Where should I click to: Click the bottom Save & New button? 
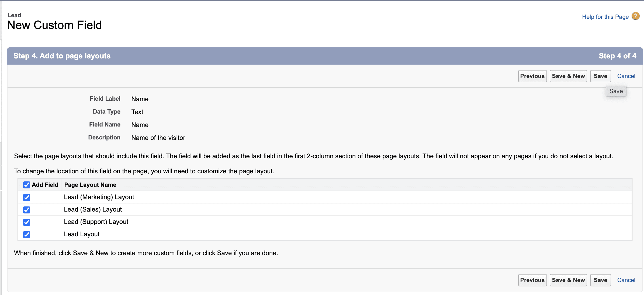click(x=568, y=280)
